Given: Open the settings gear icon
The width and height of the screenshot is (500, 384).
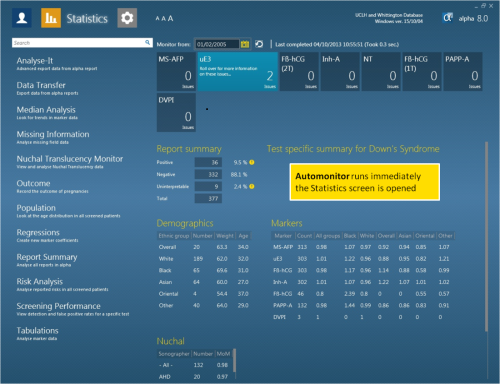Looking at the screenshot, I should (127, 18).
